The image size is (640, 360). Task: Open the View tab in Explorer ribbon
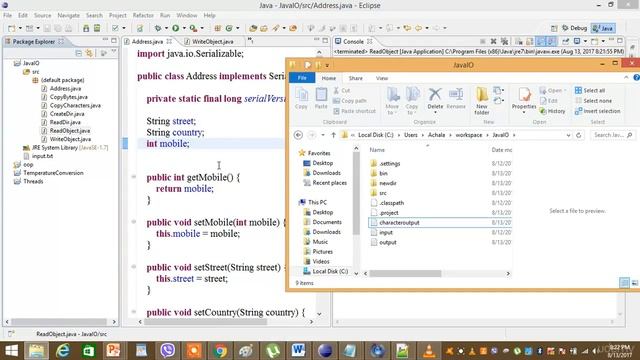click(382, 78)
